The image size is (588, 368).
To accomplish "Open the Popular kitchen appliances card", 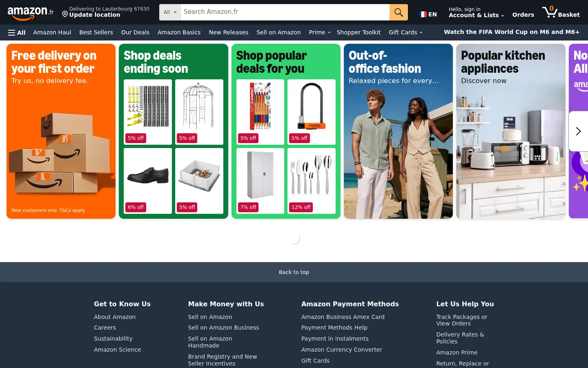I will click(x=511, y=131).
